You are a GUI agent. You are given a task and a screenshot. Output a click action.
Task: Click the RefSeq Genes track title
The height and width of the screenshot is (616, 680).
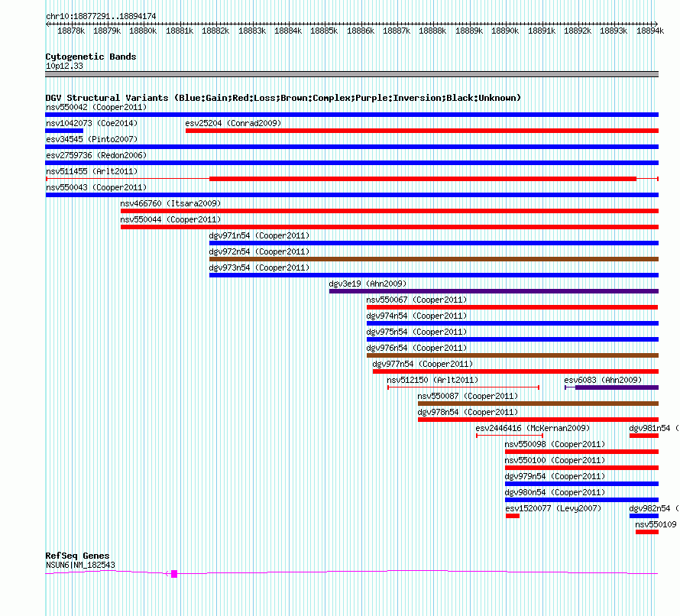click(77, 556)
